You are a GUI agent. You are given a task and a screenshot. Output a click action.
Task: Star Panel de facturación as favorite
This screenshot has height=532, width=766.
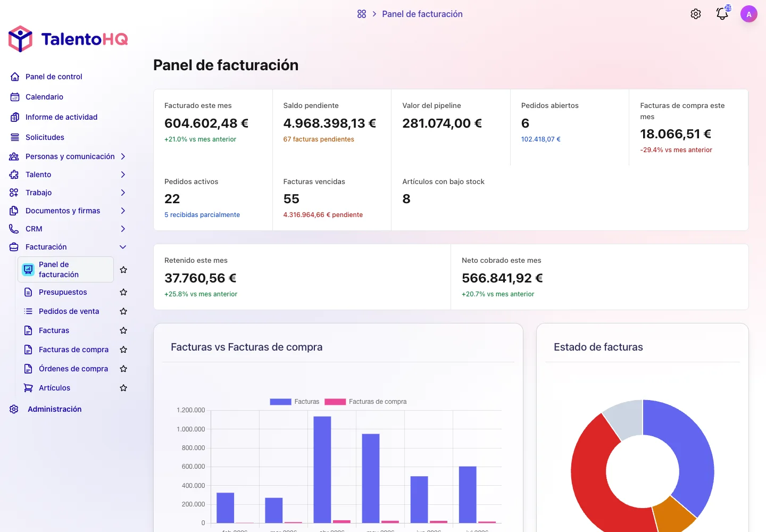point(123,270)
